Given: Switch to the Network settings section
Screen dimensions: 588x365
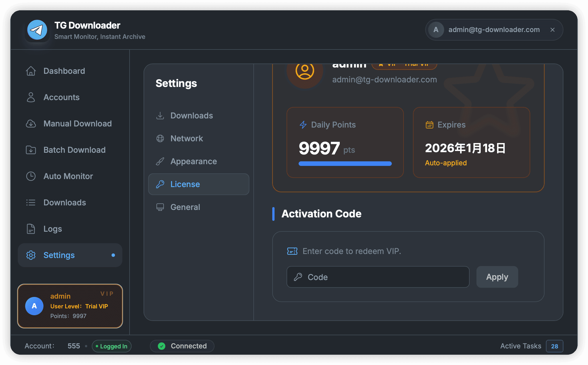Looking at the screenshot, I should pos(186,138).
